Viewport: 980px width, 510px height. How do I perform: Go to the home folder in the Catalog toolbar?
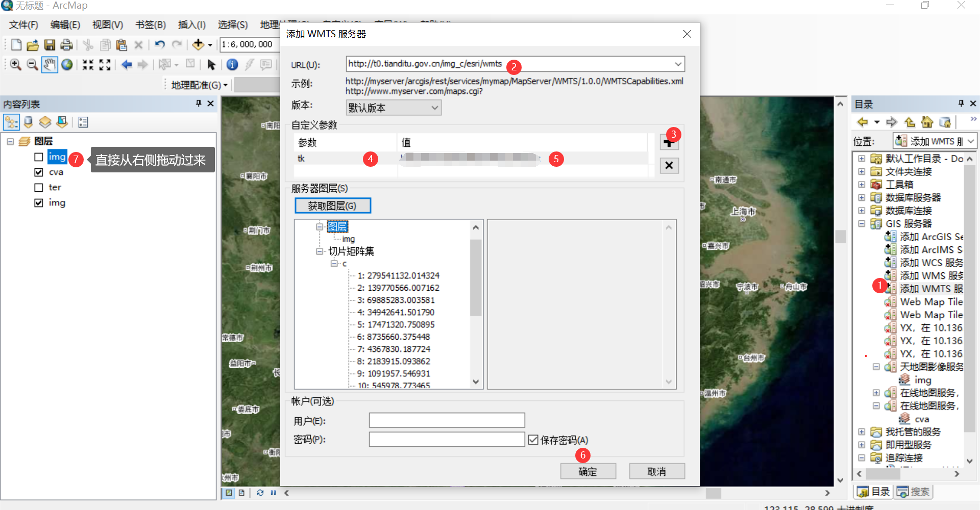pos(927,122)
